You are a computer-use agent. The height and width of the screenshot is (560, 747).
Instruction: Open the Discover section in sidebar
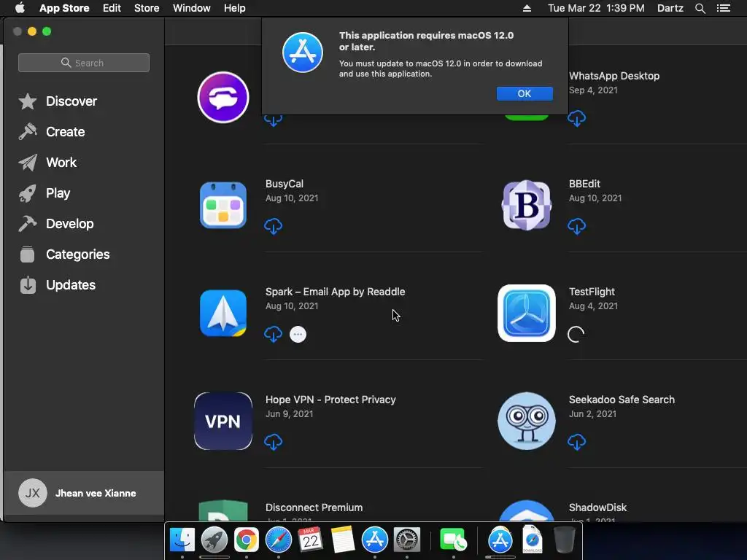(71, 101)
